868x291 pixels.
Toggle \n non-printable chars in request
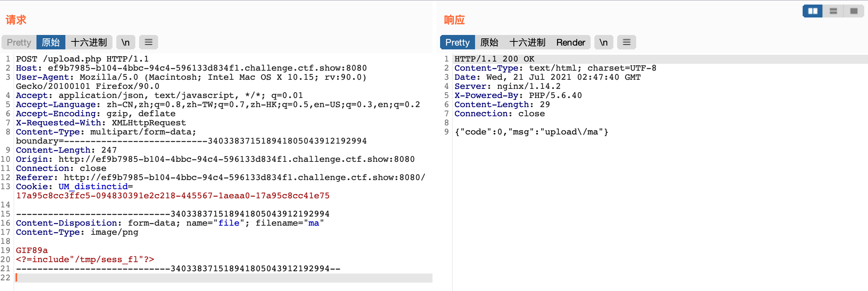pos(125,42)
